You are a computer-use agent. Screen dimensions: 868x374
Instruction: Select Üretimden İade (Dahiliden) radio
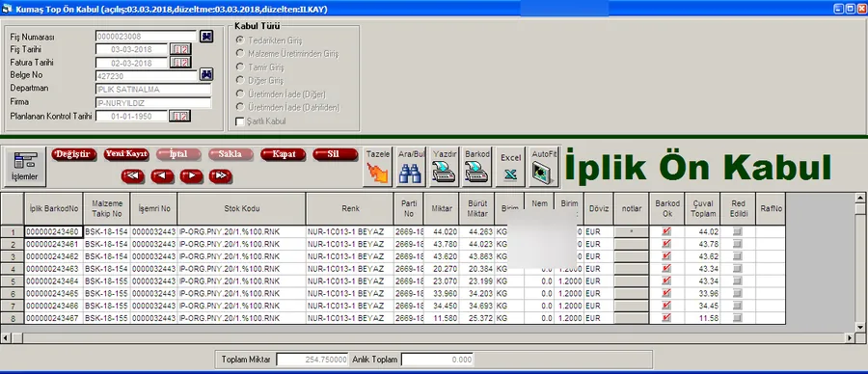pyautogui.click(x=240, y=107)
